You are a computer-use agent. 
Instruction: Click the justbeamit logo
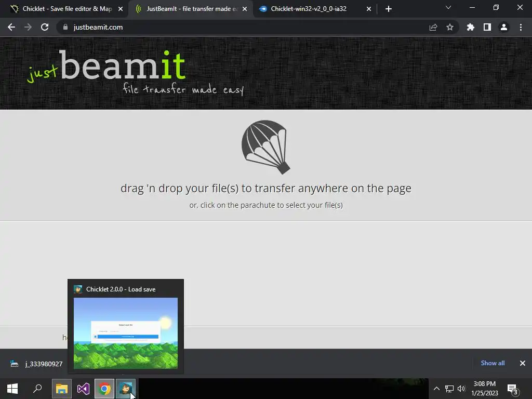click(107, 67)
